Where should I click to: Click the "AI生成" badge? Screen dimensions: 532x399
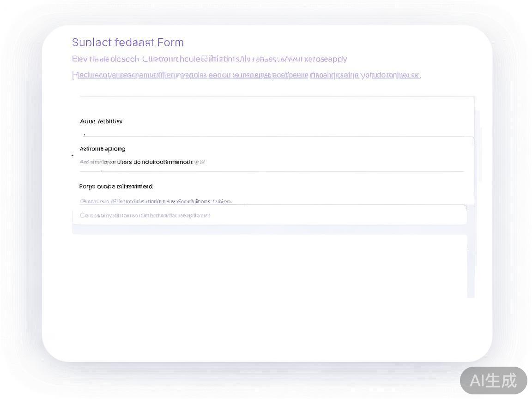pyautogui.click(x=493, y=381)
